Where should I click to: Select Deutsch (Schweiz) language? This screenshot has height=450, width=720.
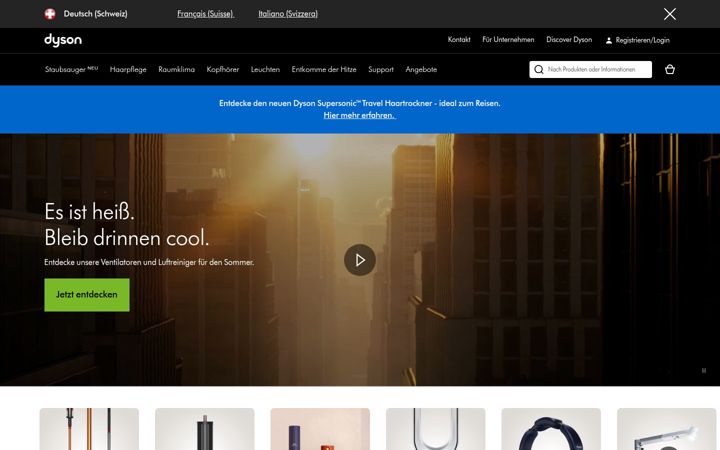click(96, 14)
